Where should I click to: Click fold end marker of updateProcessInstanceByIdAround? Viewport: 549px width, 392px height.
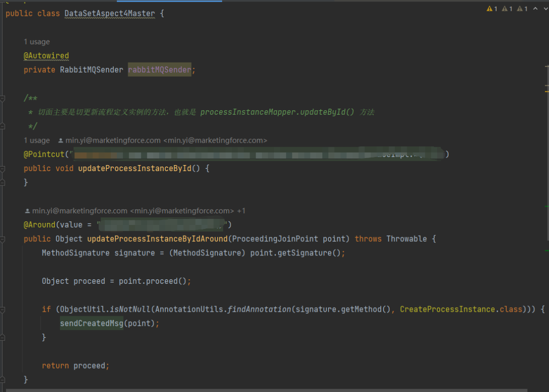pyautogui.click(x=3, y=380)
